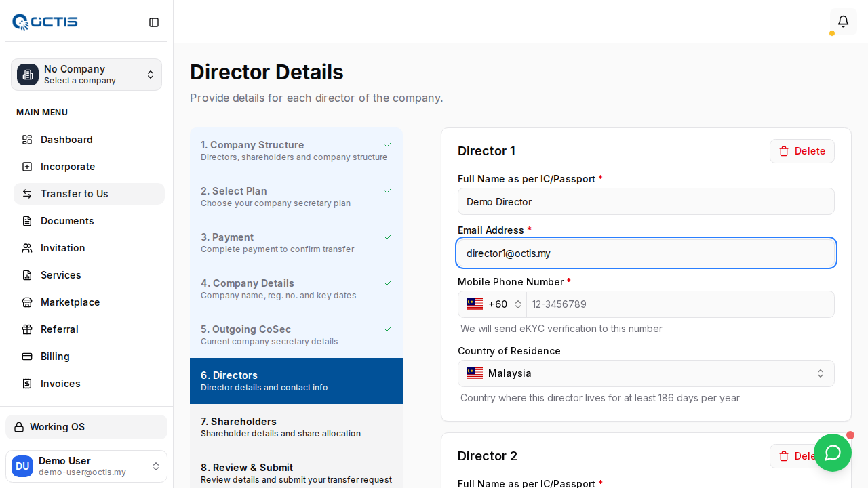Click the No Company building icon
This screenshot has height=488, width=868.
click(28, 75)
